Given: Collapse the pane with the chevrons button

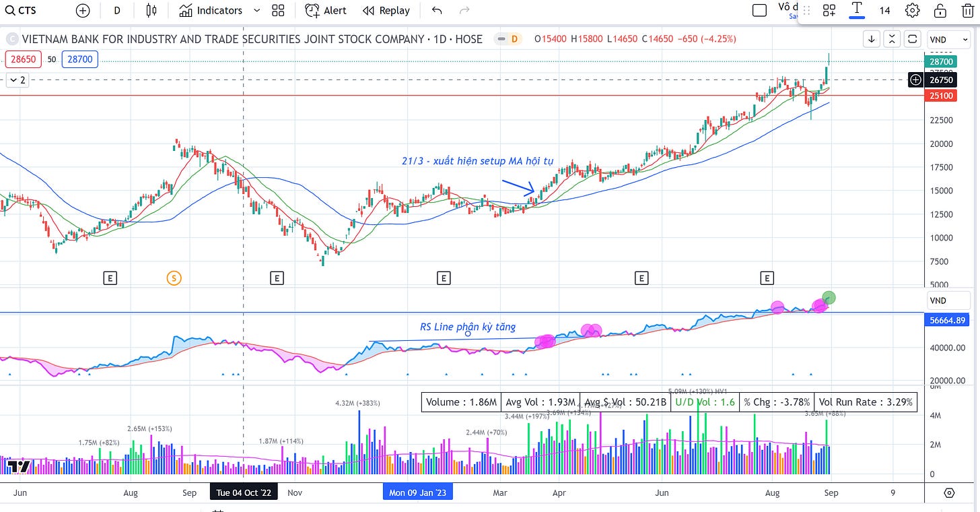Looking at the screenshot, I should 892,39.
